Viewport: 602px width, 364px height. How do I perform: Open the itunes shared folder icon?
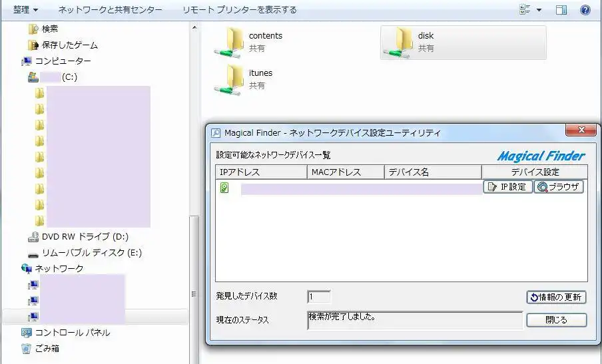point(229,79)
